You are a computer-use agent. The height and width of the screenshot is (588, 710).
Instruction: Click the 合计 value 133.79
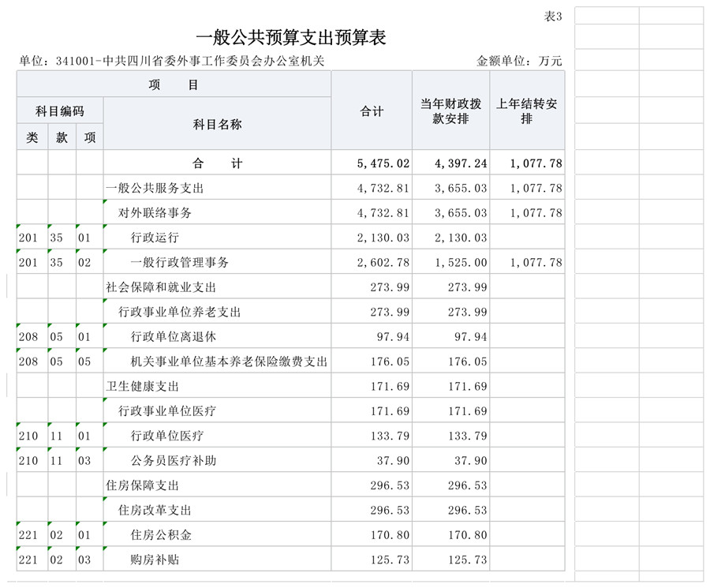[x=390, y=436]
